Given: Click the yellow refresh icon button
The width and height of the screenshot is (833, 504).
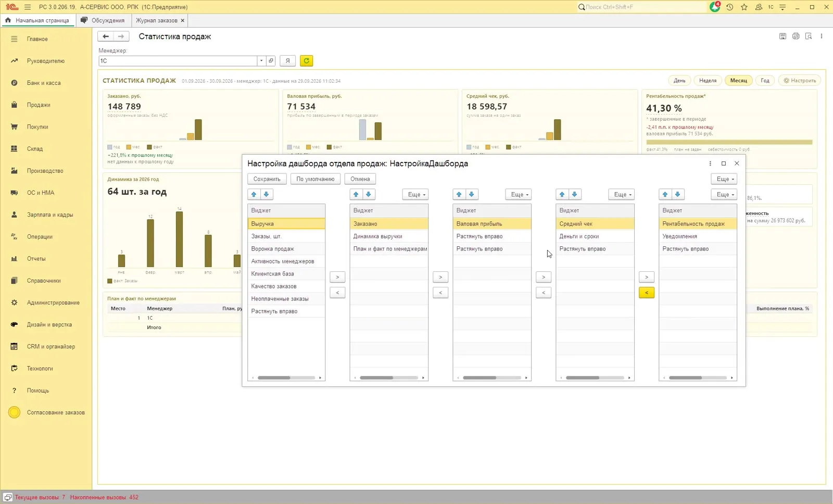Looking at the screenshot, I should tap(306, 61).
